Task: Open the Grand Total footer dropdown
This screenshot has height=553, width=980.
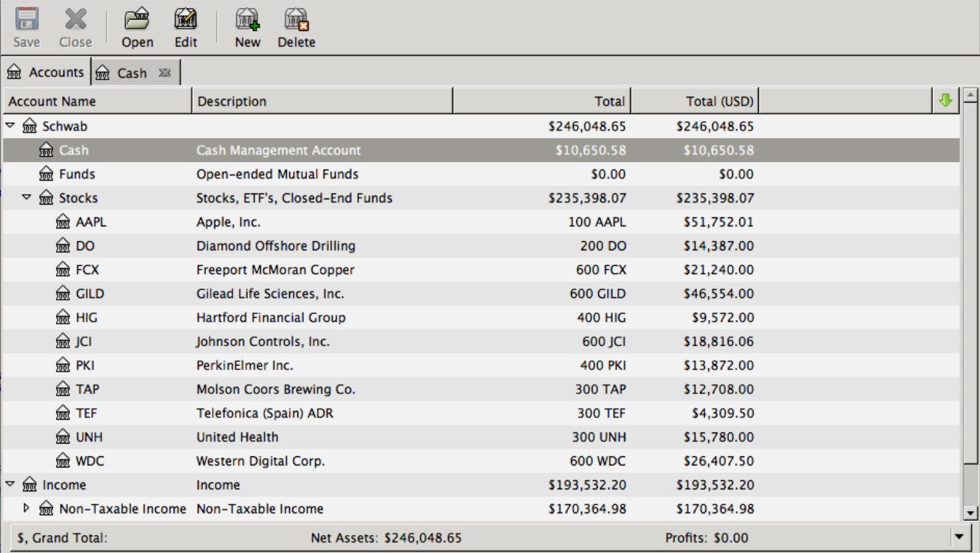Action: (960, 537)
